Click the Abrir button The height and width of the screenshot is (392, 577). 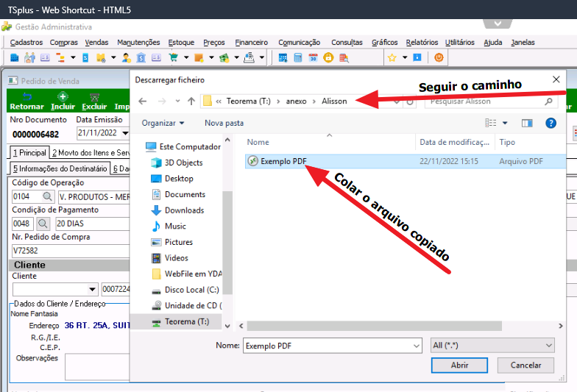pos(459,365)
